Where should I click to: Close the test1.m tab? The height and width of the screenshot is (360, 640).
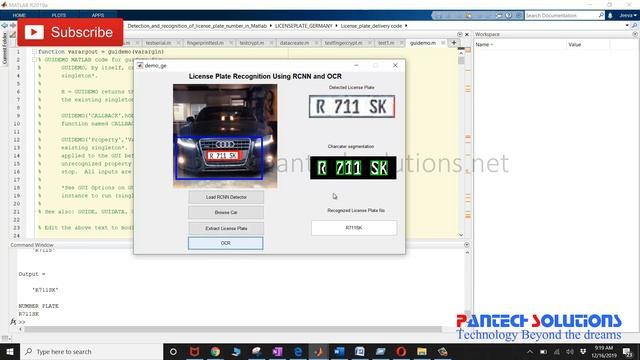pos(402,43)
